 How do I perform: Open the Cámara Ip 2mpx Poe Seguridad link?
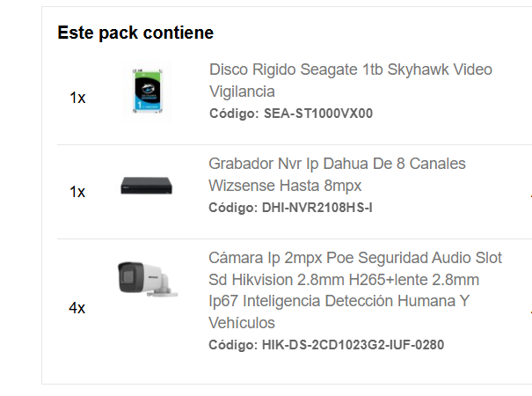click(x=355, y=290)
